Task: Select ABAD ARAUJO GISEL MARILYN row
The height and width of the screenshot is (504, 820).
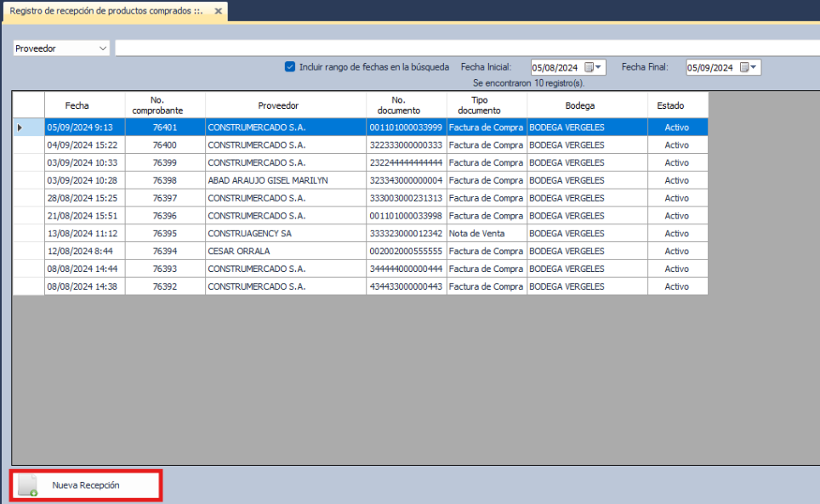Action: pyautogui.click(x=267, y=180)
